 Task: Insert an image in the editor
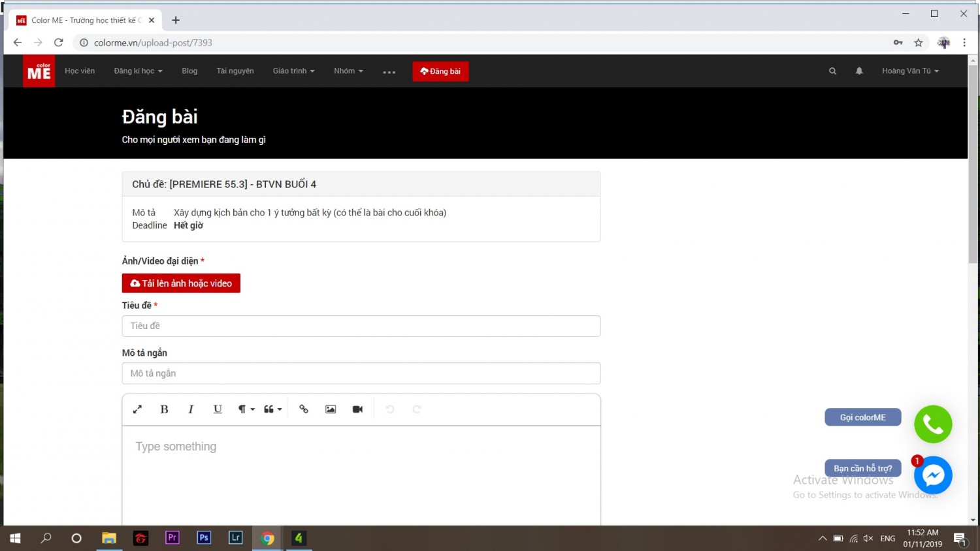pos(331,409)
